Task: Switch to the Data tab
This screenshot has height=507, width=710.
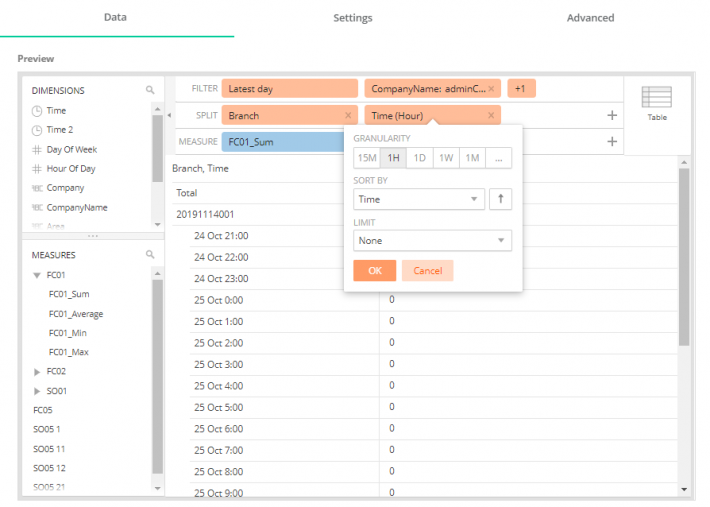Action: [x=115, y=18]
